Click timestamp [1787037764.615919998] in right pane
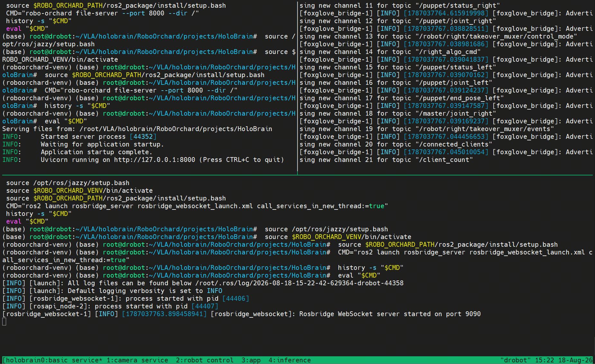The height and width of the screenshot is (364, 595). click(446, 13)
